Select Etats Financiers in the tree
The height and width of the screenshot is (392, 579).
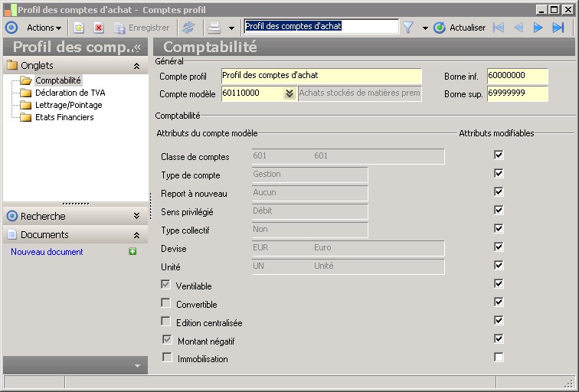(64, 117)
